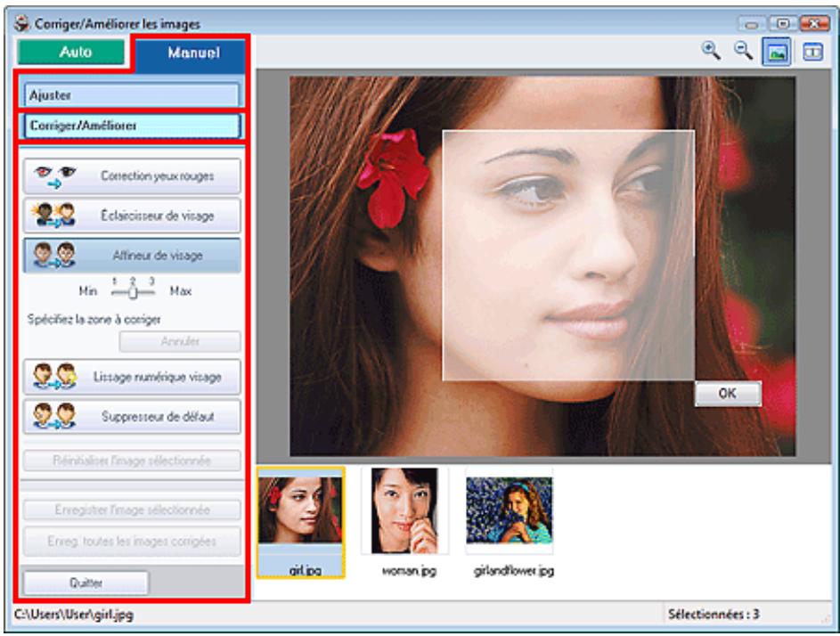Select the full image view icon
840x636 pixels.
pos(777,52)
